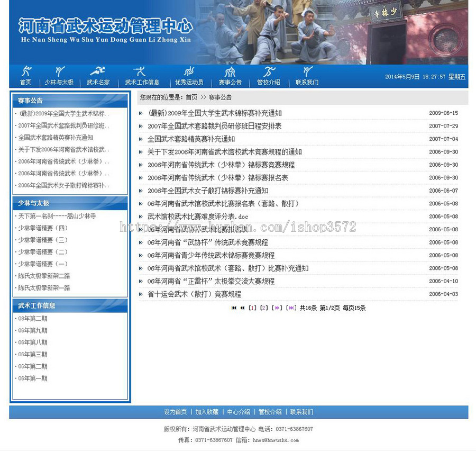
Task: Click 加入收藏 in the footer
Action: [206, 411]
